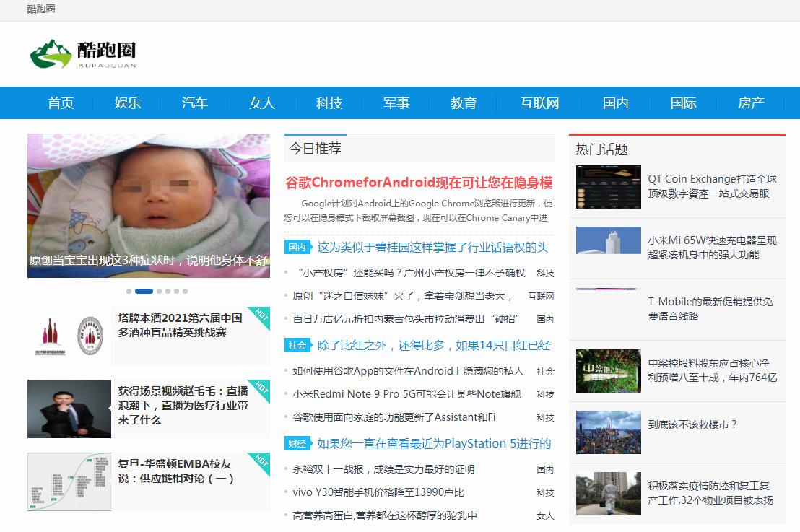Open 高营养高蛋白 驼乳 article
Screen dimensions: 800x532
coord(386,515)
